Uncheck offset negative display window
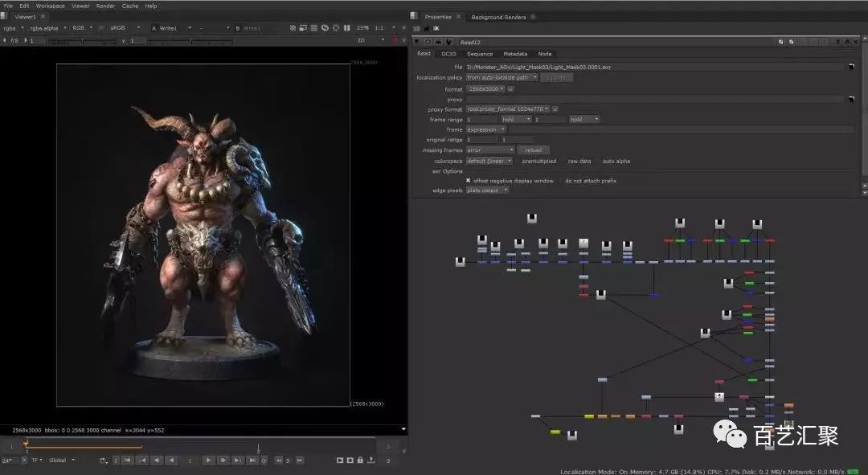The height and width of the screenshot is (475, 868). (469, 180)
